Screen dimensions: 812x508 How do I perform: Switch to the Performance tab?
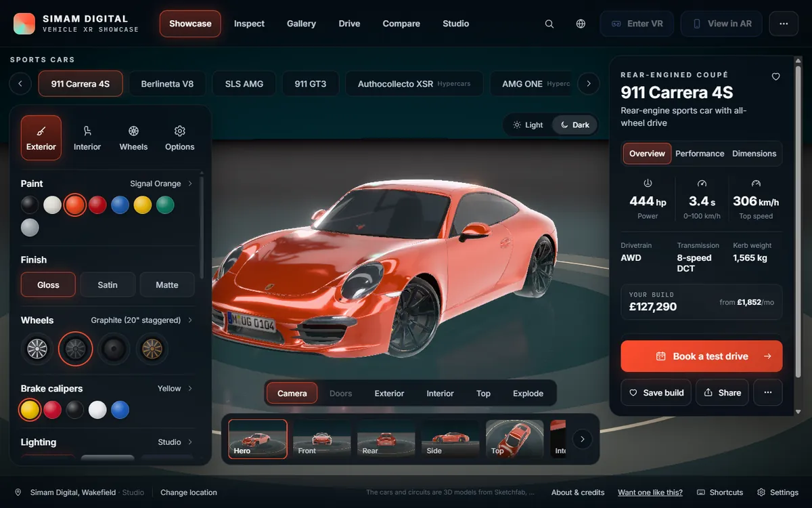[700, 154]
